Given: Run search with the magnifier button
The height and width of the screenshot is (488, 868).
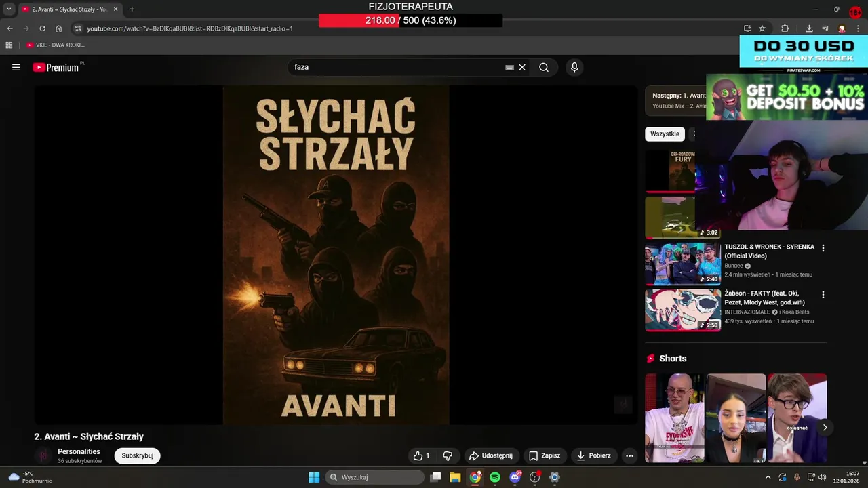Looking at the screenshot, I should click(x=544, y=67).
